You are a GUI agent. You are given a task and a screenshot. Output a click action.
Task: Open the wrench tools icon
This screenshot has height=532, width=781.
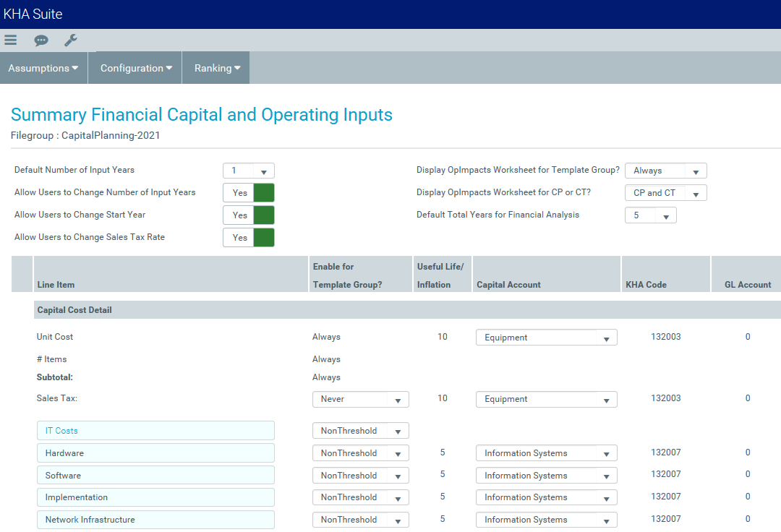coord(70,40)
